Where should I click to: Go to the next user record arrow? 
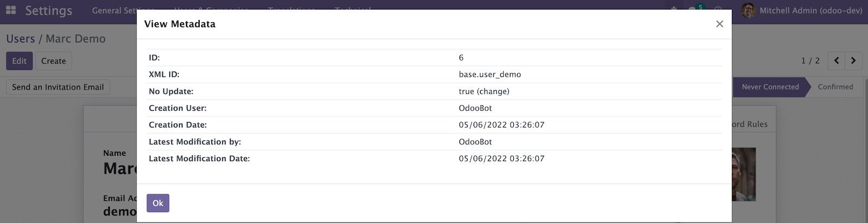pyautogui.click(x=853, y=61)
